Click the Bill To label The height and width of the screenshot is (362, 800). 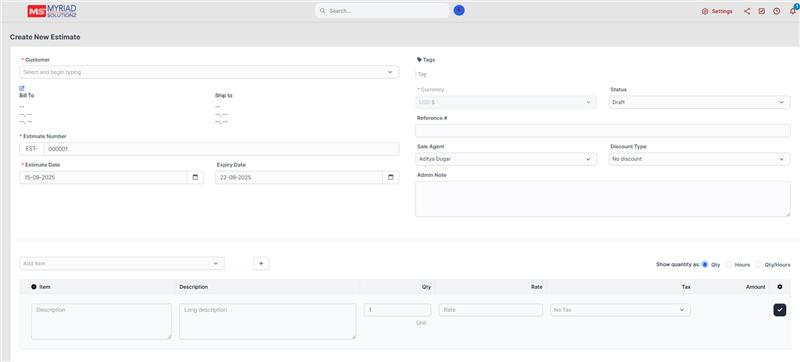point(27,95)
